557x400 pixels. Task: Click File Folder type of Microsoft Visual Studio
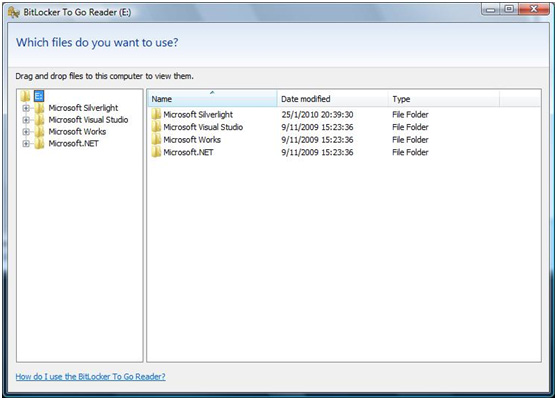click(x=410, y=127)
